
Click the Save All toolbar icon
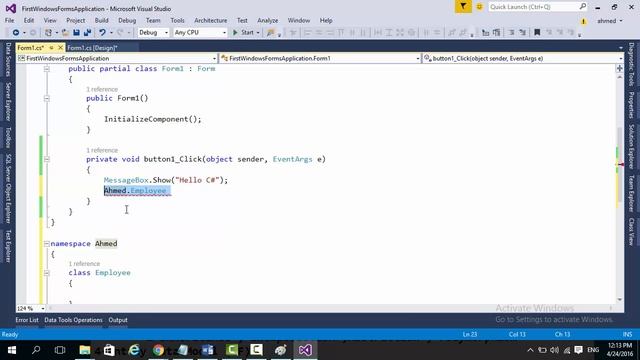(x=87, y=33)
